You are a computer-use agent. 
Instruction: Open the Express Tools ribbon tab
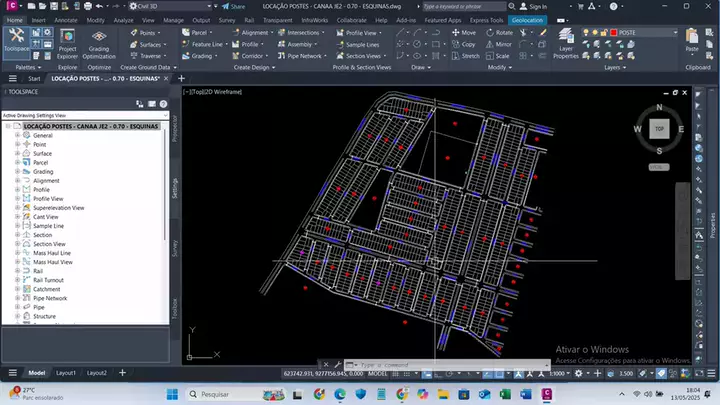(x=486, y=20)
